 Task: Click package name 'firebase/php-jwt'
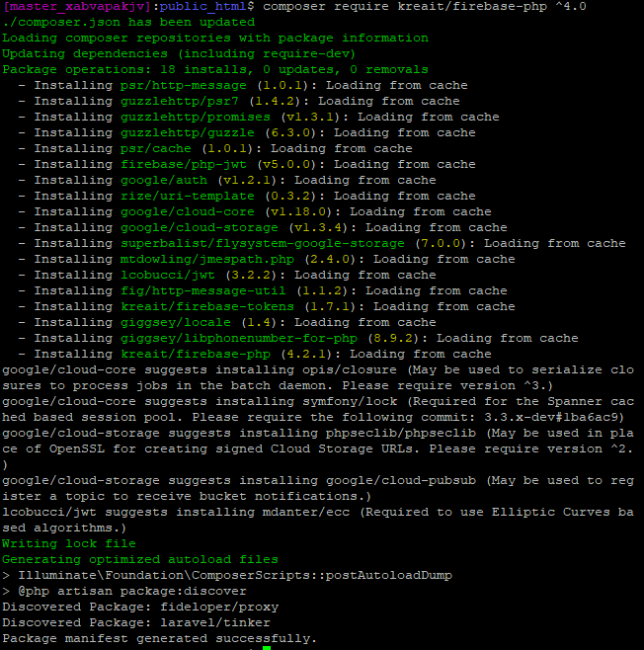[x=183, y=164]
